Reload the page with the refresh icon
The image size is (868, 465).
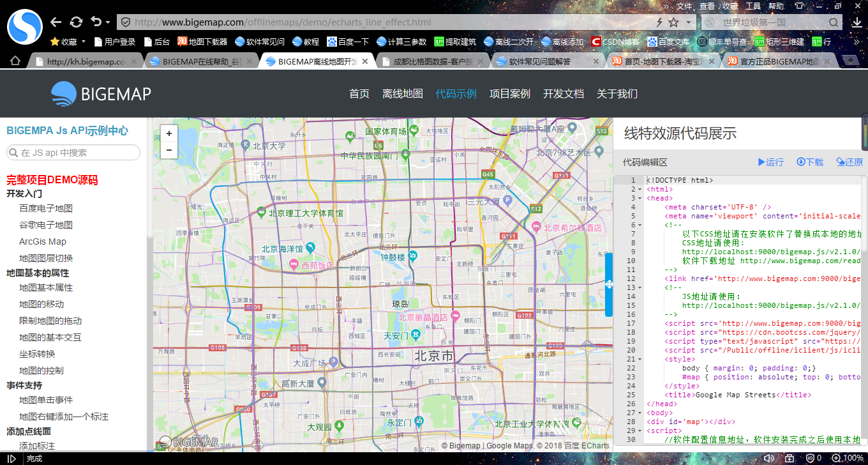(76, 22)
